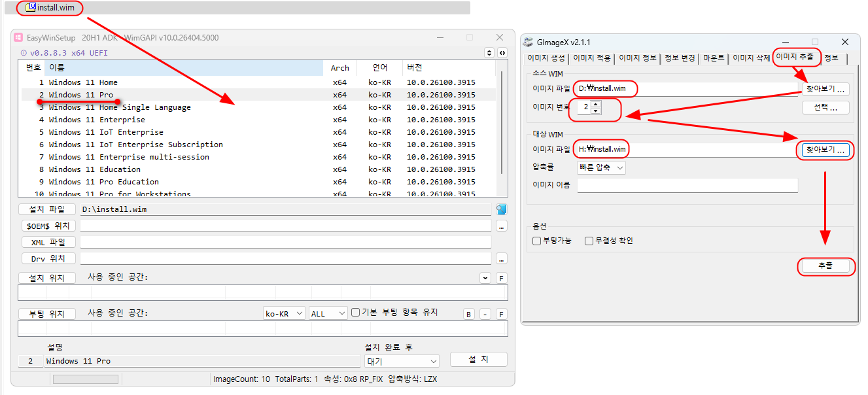The image size is (868, 395).
Task: Click the ellipsis button for Drv 위치 field
Action: [x=502, y=258]
